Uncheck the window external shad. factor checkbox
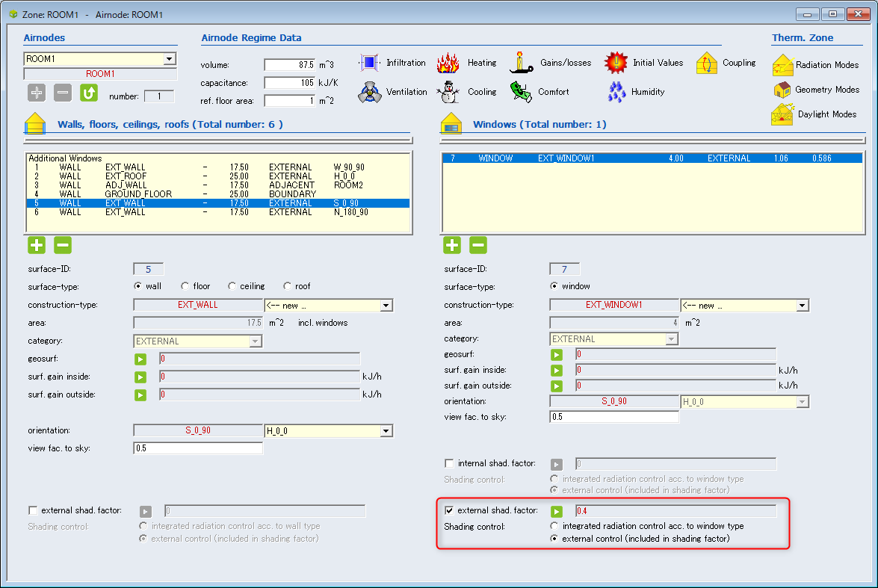Viewport: 878px width, 588px height. (x=449, y=510)
